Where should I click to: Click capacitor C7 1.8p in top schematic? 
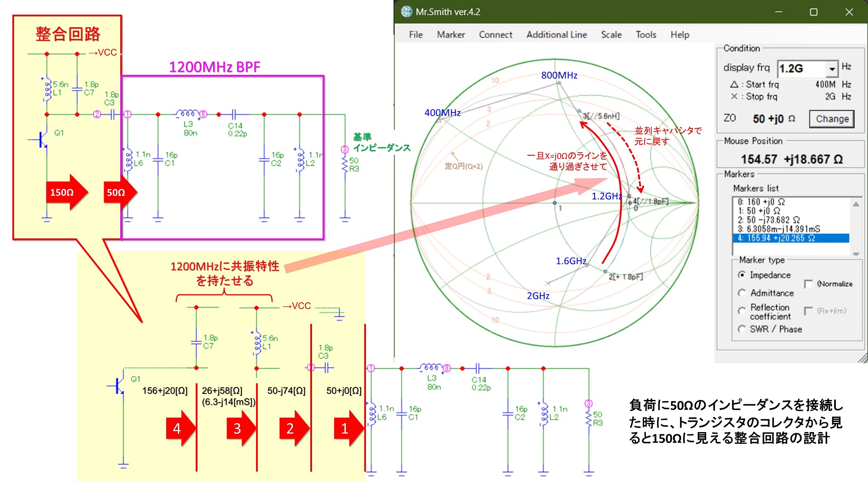pos(77,89)
